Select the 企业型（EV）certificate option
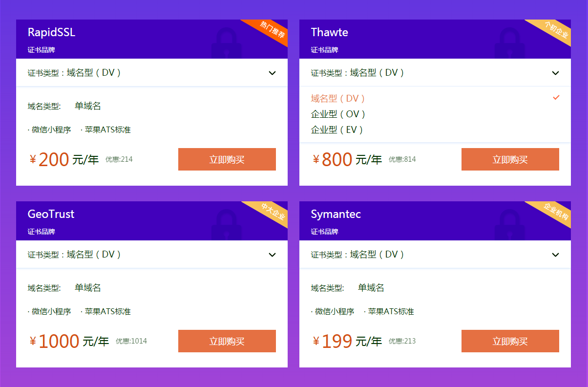 click(x=337, y=129)
